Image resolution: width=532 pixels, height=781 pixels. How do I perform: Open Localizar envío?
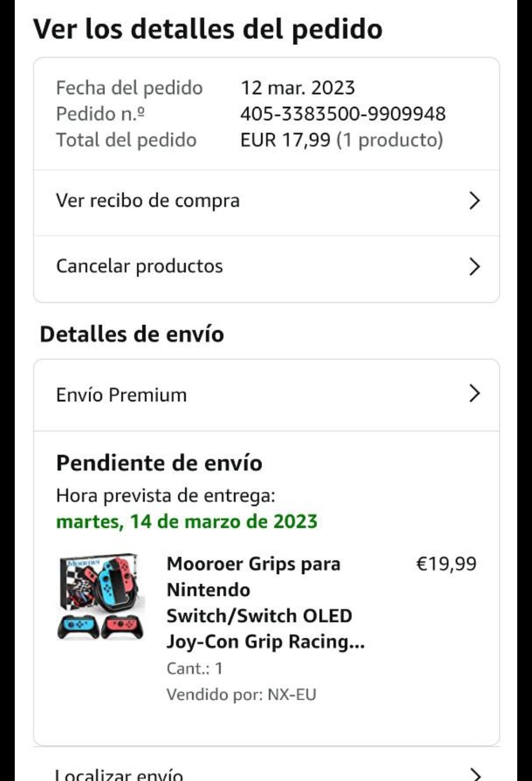119,775
